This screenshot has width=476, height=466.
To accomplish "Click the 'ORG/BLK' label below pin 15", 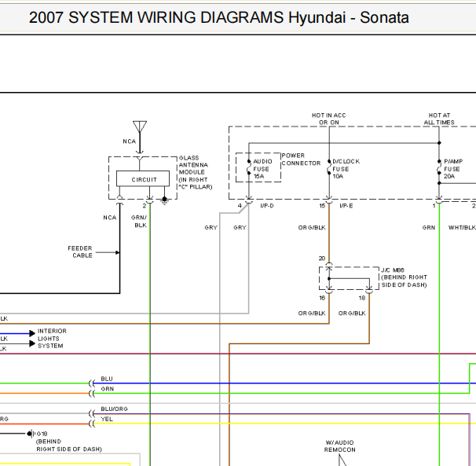I will pyautogui.click(x=312, y=228).
